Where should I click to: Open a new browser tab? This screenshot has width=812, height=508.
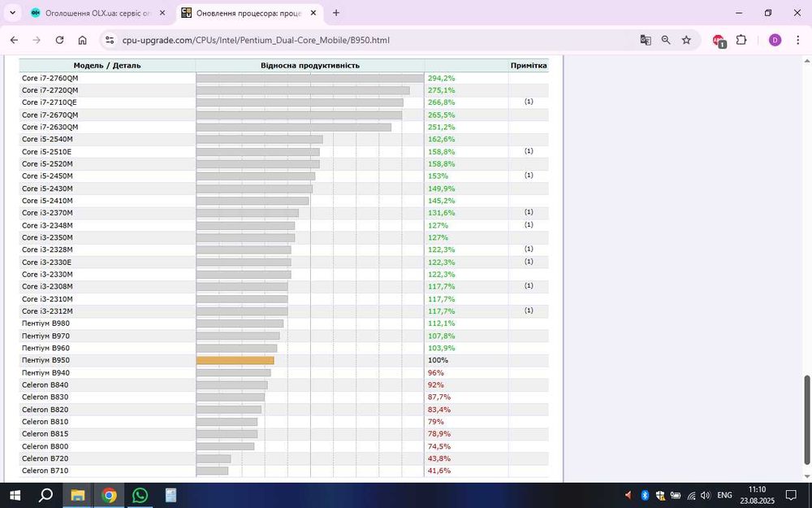point(336,13)
